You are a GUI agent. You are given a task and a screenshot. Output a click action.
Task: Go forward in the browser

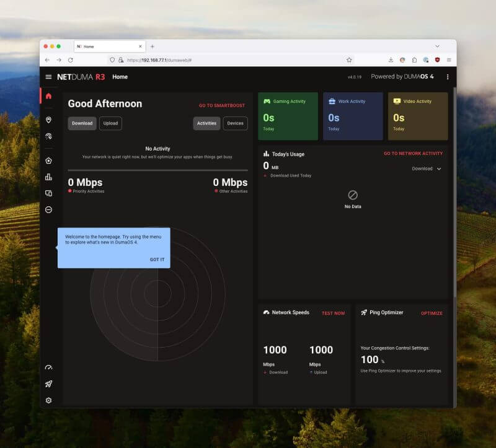coord(59,60)
